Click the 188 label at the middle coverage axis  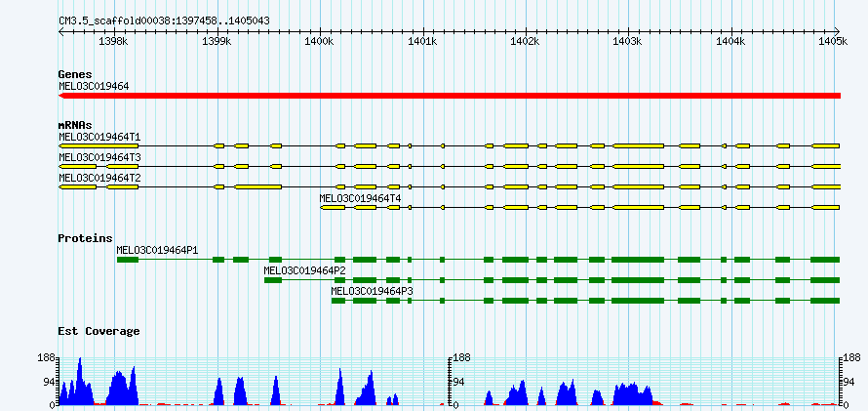[x=461, y=358]
